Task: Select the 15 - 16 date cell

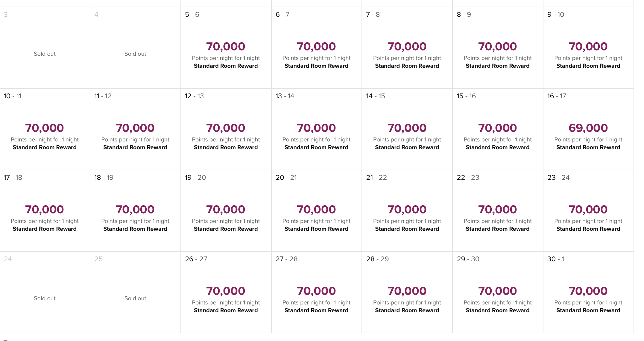Action: click(498, 129)
